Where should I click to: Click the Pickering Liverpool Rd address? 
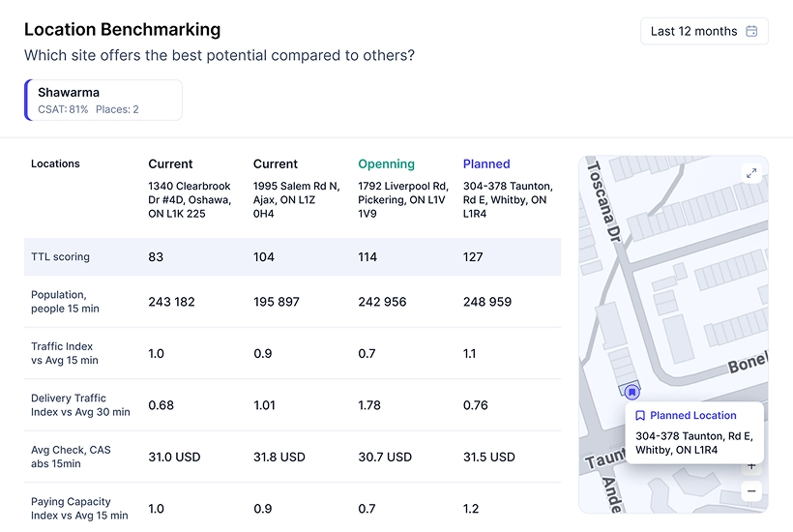[402, 199]
